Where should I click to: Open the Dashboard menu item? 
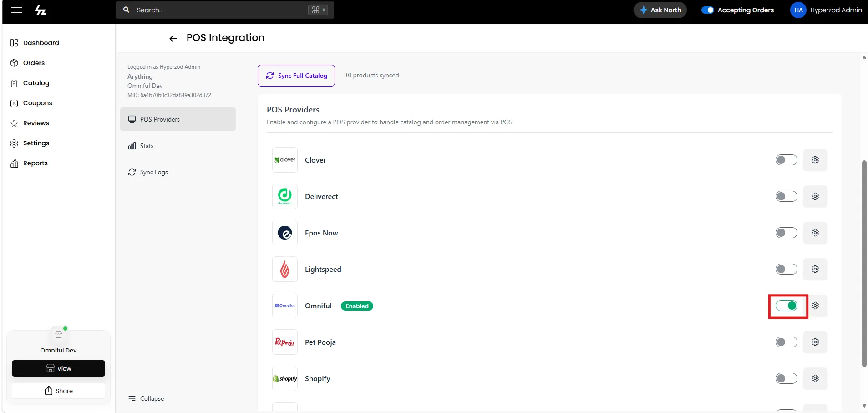(x=35, y=43)
